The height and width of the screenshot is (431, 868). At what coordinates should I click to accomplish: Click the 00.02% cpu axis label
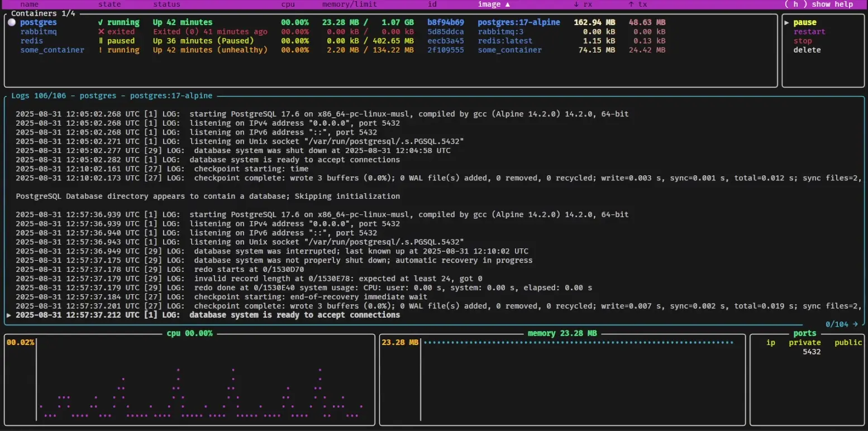click(x=20, y=342)
